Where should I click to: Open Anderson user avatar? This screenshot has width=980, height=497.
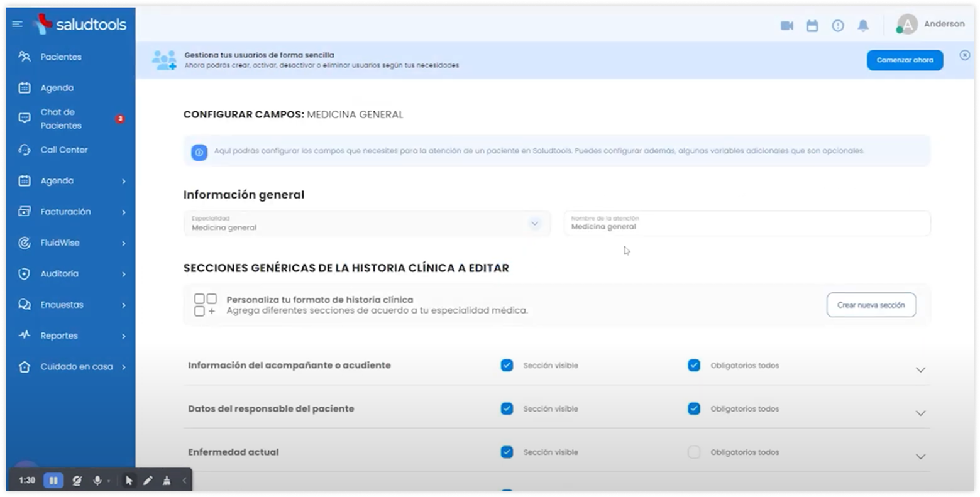click(x=907, y=25)
